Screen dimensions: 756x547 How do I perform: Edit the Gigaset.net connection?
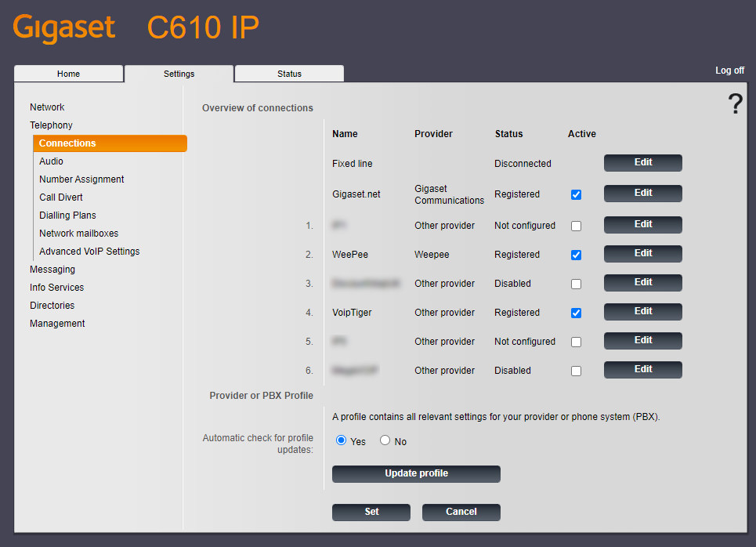642,193
